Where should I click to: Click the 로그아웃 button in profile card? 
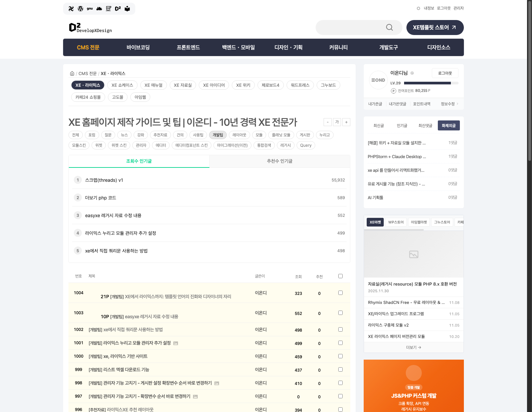[445, 73]
